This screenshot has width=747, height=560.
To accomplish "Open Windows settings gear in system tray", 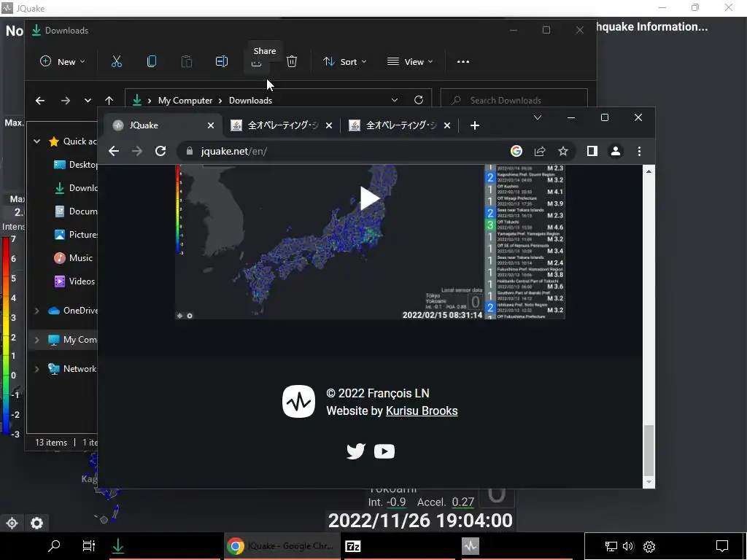I will pyautogui.click(x=649, y=546).
